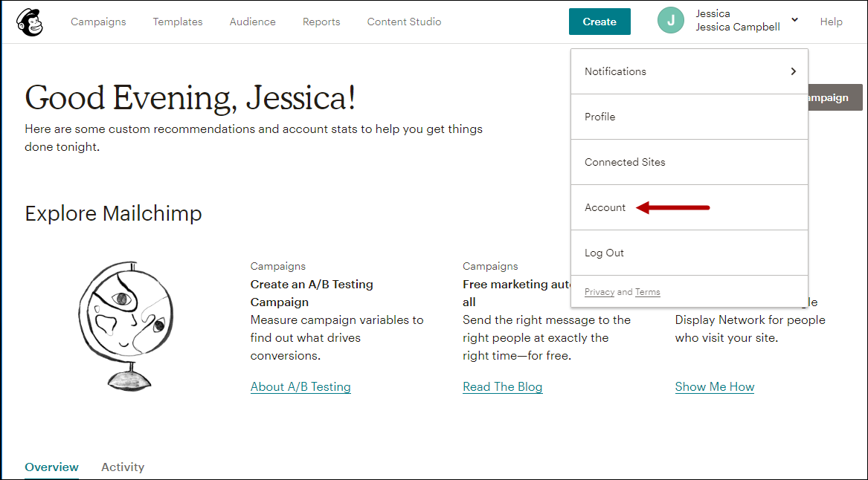This screenshot has width=868, height=480.
Task: Click the Show Me How link
Action: click(x=715, y=386)
